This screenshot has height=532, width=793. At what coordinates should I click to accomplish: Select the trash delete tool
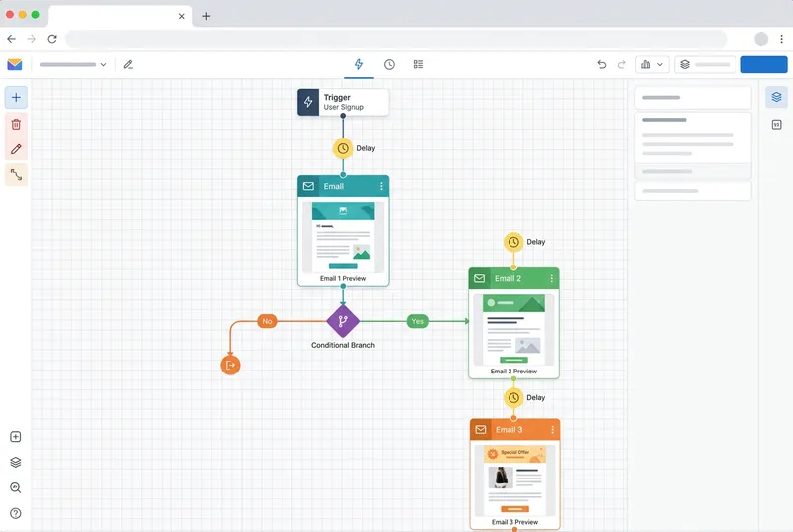point(16,124)
